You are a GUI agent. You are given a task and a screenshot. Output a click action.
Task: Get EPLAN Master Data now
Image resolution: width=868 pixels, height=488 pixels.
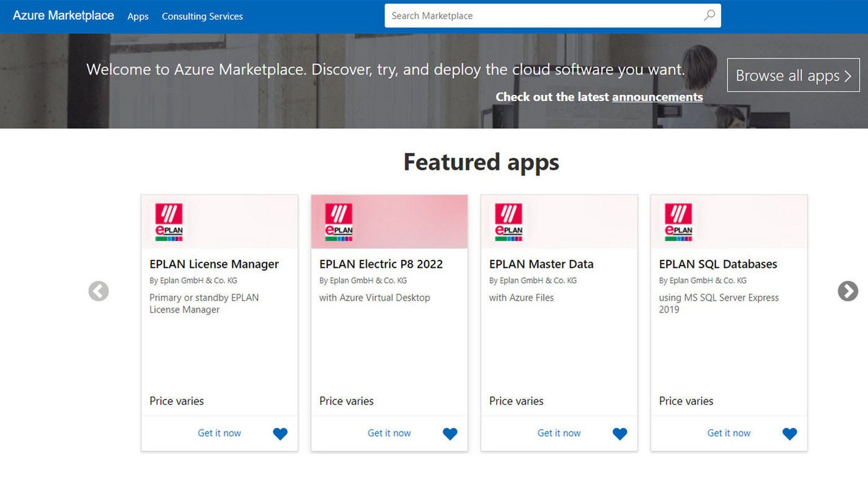pyautogui.click(x=559, y=433)
